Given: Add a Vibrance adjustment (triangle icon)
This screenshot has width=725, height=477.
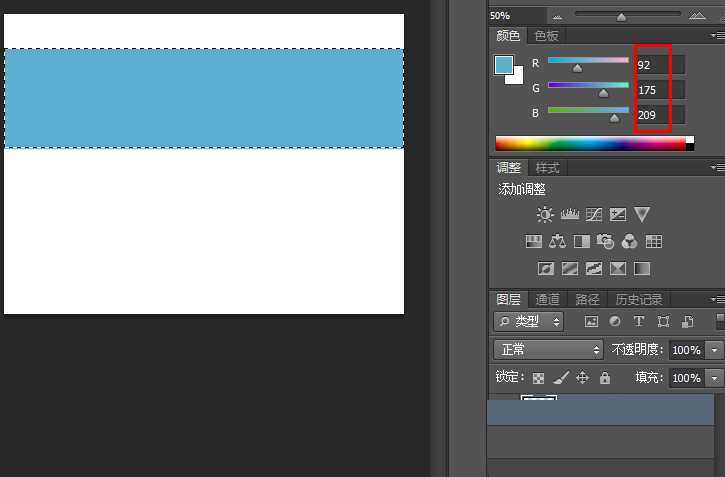Looking at the screenshot, I should pyautogui.click(x=642, y=214).
